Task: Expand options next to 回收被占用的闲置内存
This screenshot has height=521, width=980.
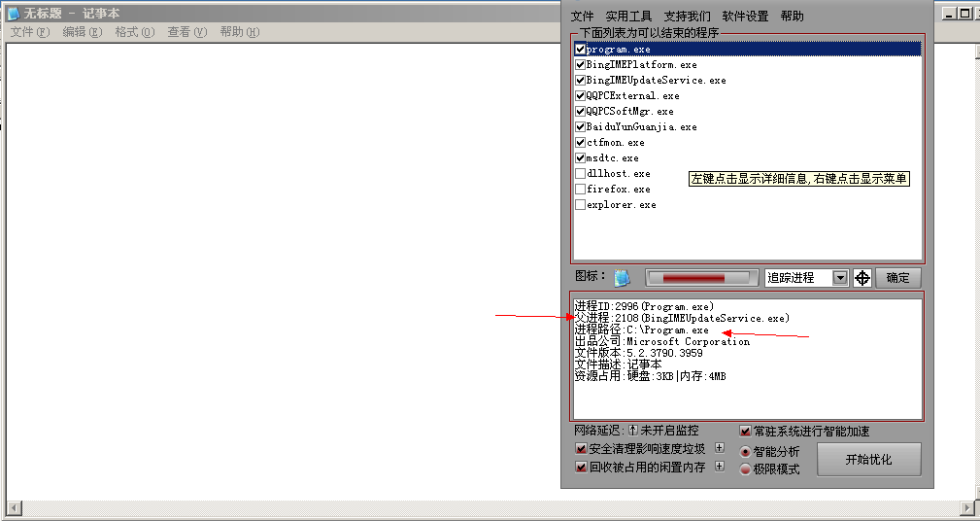Action: [x=720, y=466]
